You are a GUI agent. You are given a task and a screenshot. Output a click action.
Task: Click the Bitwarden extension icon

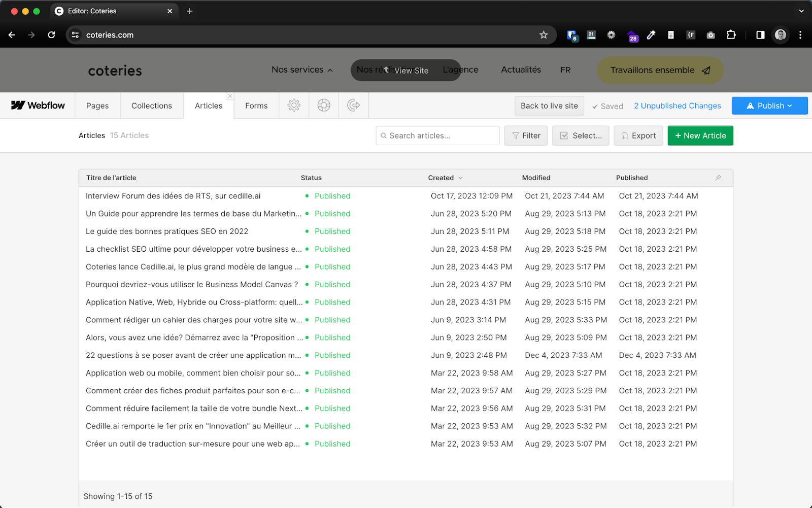point(572,35)
